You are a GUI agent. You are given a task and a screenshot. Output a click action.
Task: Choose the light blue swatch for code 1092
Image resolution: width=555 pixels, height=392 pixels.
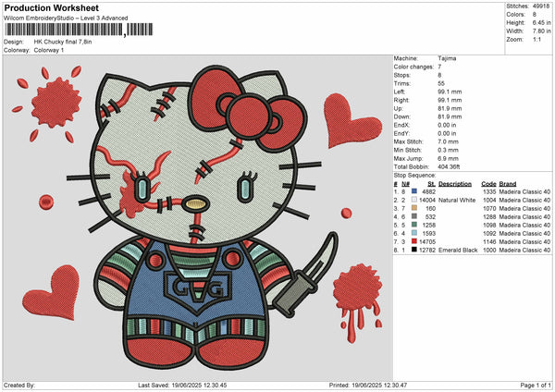coord(414,233)
